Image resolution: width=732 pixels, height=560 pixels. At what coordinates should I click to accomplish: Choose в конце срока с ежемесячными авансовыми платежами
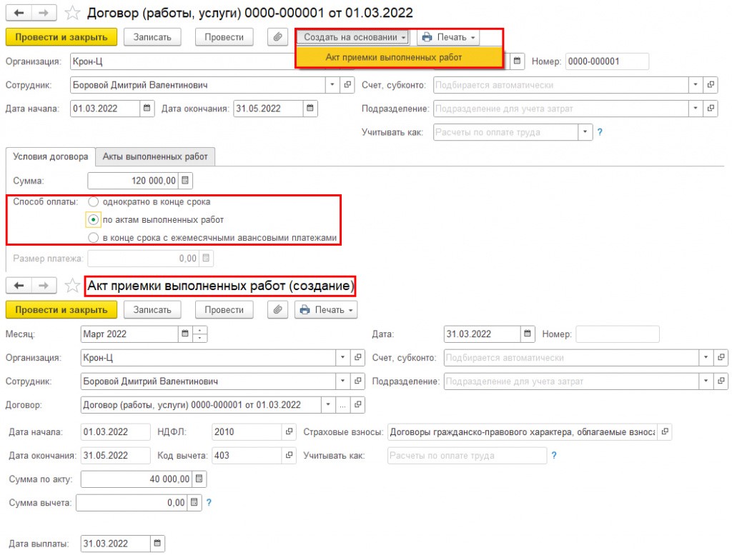(x=94, y=238)
